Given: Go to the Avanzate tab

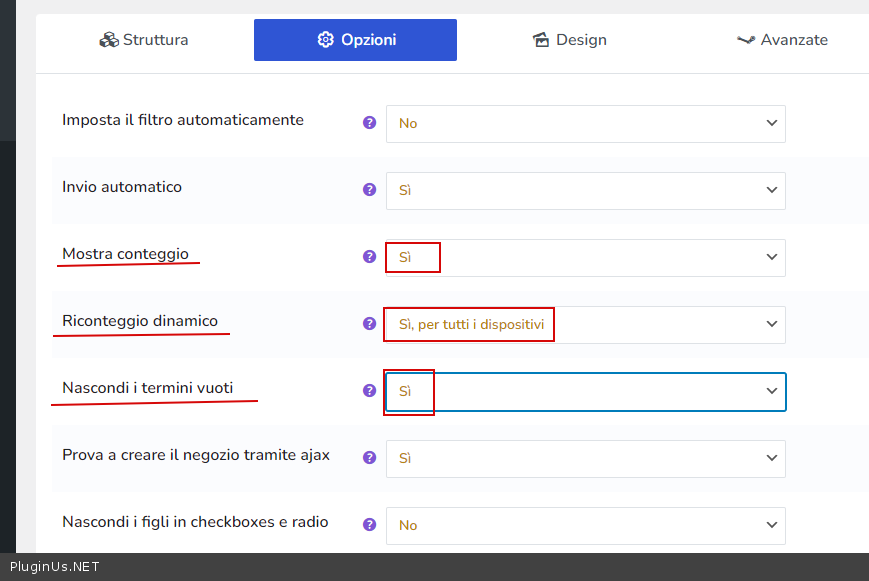Looking at the screenshot, I should (781, 40).
